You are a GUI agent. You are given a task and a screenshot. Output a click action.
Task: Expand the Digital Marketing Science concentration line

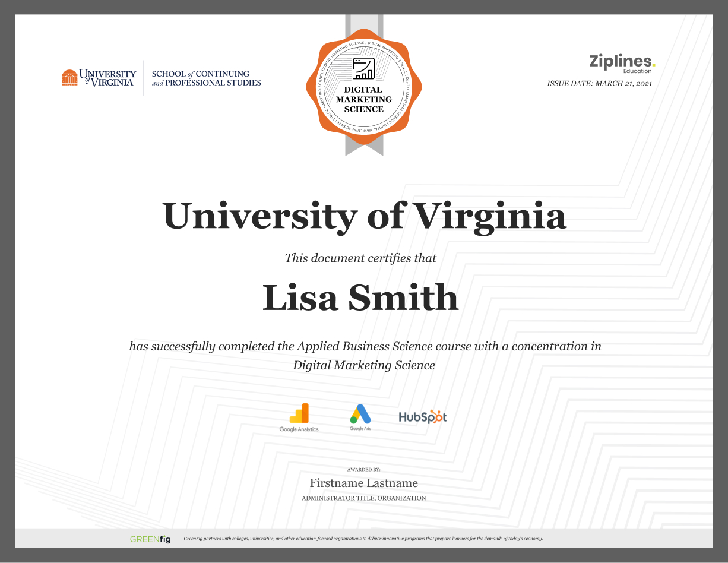coord(363,365)
